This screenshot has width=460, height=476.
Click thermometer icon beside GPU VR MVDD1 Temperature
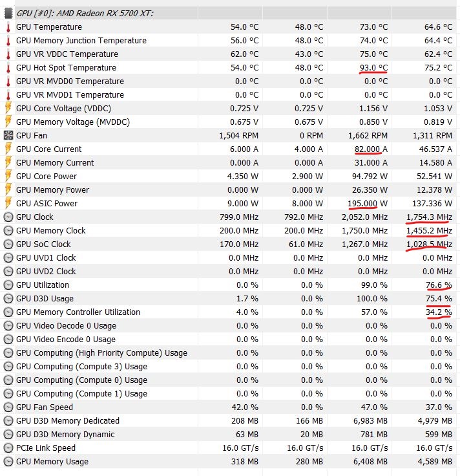pos(8,95)
